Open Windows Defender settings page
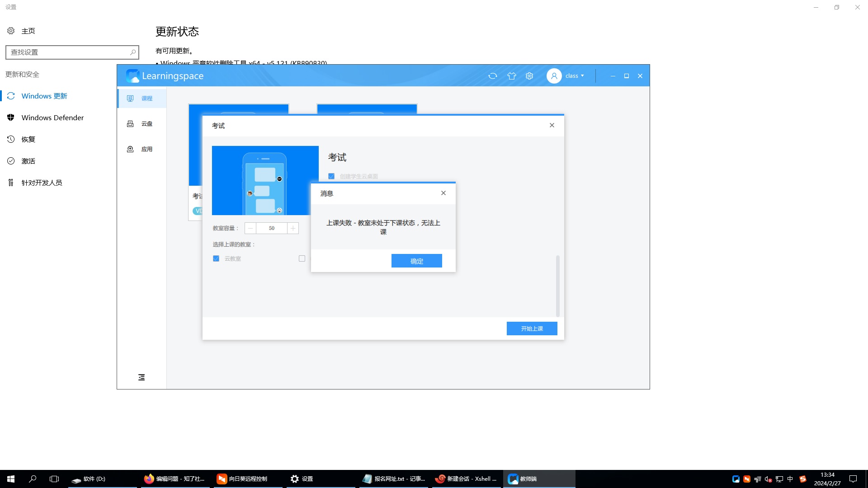The width and height of the screenshot is (868, 488). pos(52,117)
